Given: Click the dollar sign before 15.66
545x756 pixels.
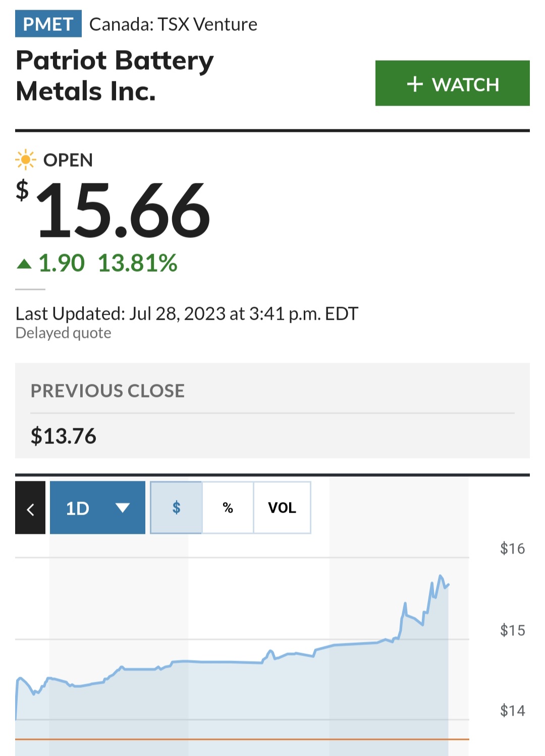Looking at the screenshot, I should [x=22, y=190].
